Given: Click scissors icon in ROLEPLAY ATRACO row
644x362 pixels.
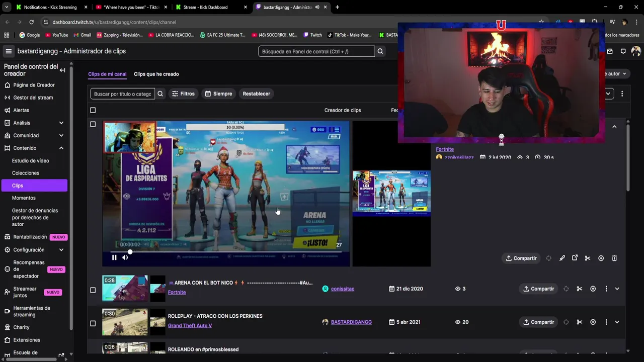Looking at the screenshot, I should point(579,322).
